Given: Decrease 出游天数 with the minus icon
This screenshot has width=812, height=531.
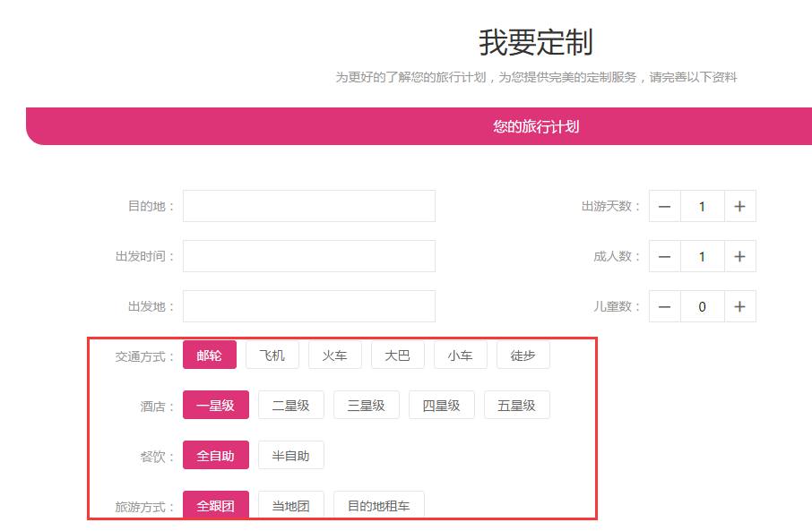Looking at the screenshot, I should [664, 206].
